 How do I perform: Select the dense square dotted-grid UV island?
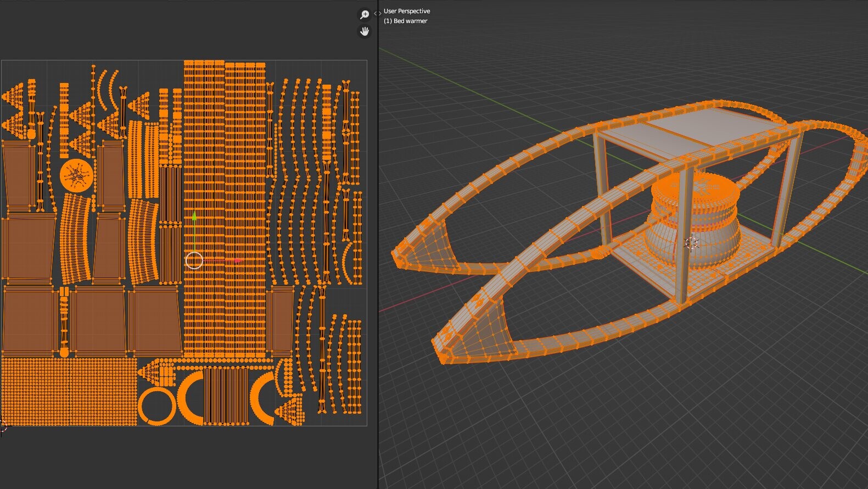(69, 391)
